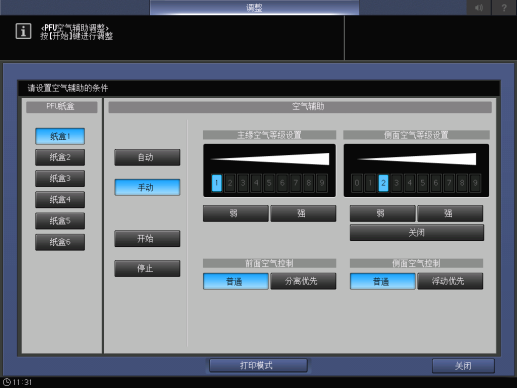Click the 请设置空气辅助的条件 title
The image size is (517, 388).
tap(68, 88)
